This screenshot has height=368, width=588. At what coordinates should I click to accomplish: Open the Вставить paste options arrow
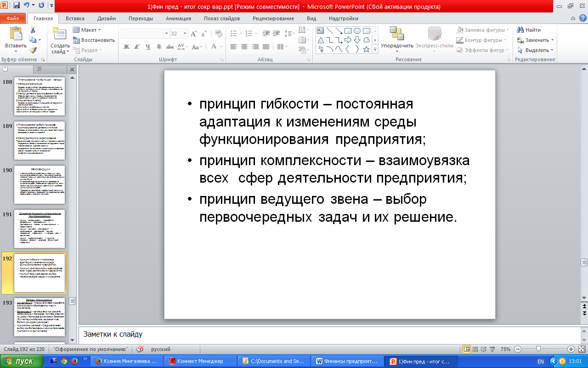tap(16, 51)
